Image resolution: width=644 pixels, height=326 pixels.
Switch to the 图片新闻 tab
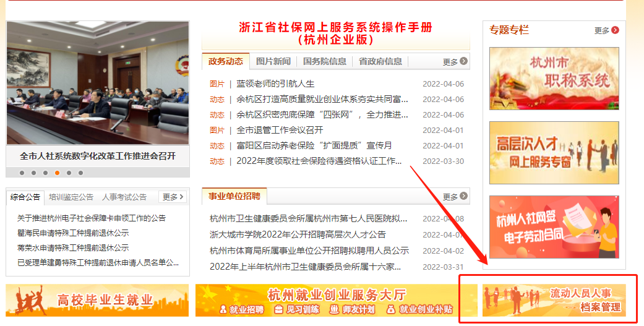click(x=273, y=61)
